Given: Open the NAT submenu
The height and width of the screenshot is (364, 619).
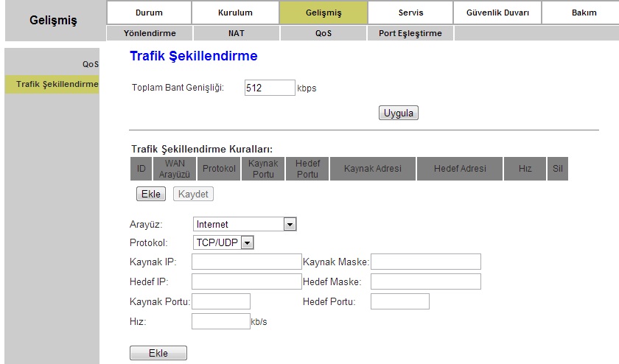Looking at the screenshot, I should pyautogui.click(x=236, y=33).
